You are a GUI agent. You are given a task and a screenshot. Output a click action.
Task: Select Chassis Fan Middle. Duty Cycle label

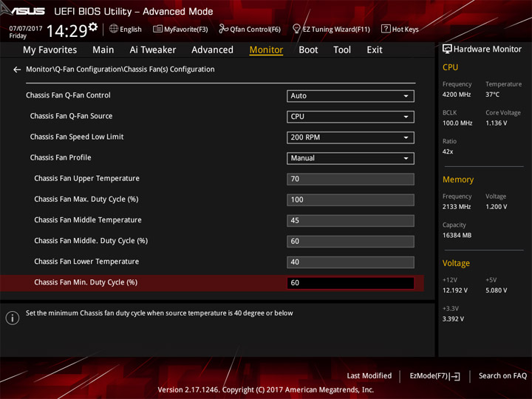click(91, 241)
